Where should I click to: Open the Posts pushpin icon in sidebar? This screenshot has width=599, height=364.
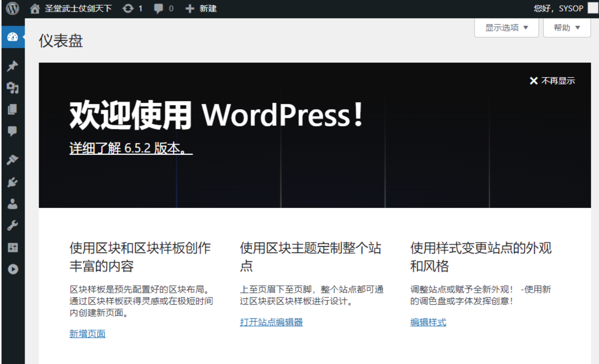click(x=12, y=66)
